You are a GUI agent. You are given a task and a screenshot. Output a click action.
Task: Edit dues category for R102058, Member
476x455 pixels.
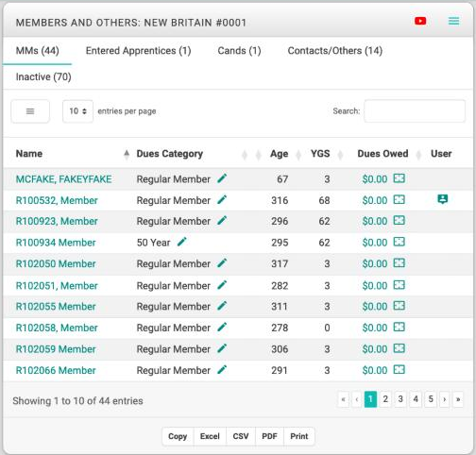point(222,328)
